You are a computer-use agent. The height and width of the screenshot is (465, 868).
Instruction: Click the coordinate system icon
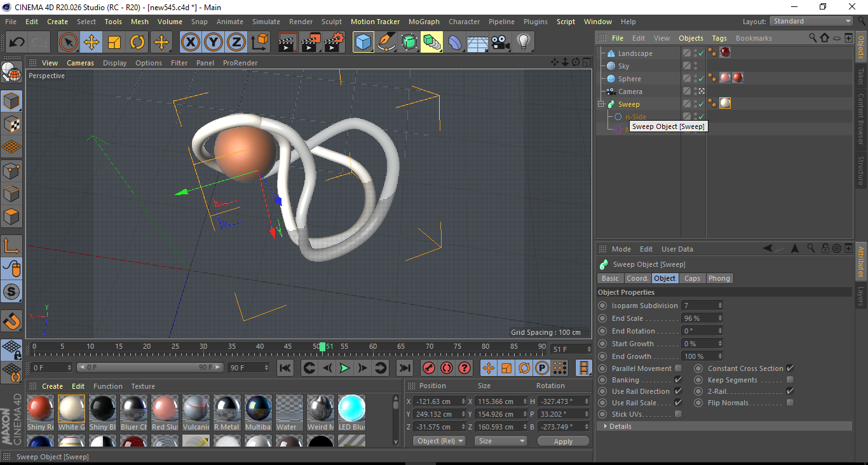pos(259,43)
